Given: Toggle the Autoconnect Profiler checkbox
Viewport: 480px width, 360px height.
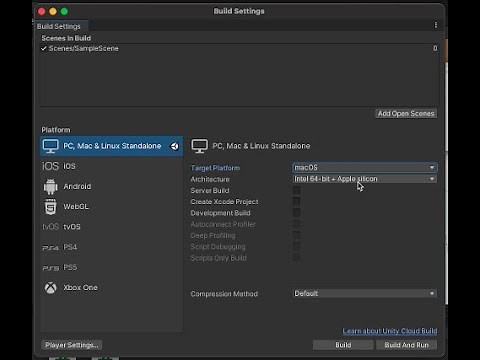Looking at the screenshot, I should click(x=296, y=224).
